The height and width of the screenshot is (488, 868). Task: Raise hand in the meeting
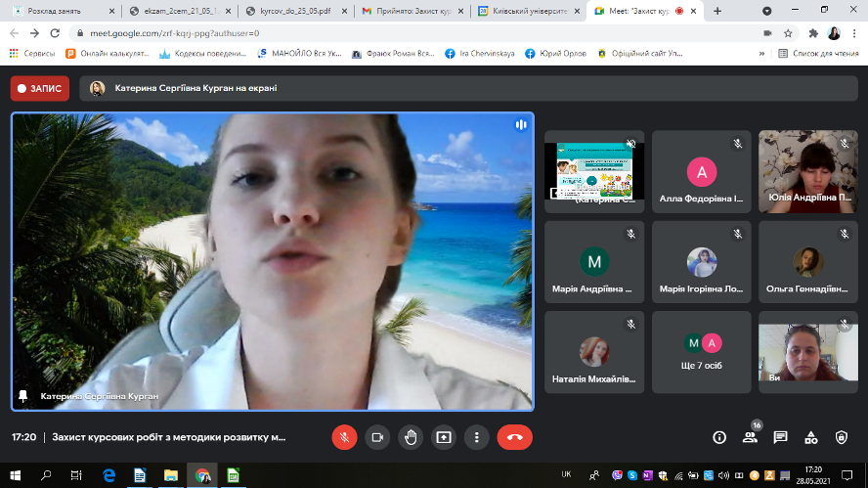tap(411, 437)
